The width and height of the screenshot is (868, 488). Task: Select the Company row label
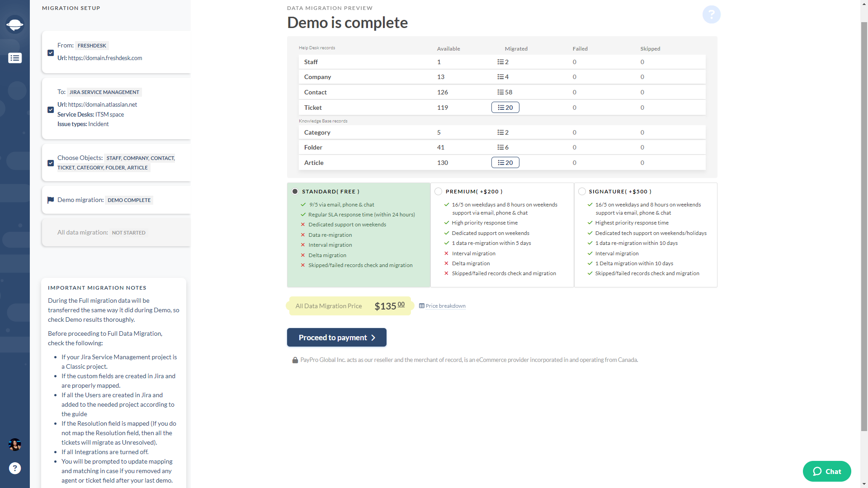317,77
